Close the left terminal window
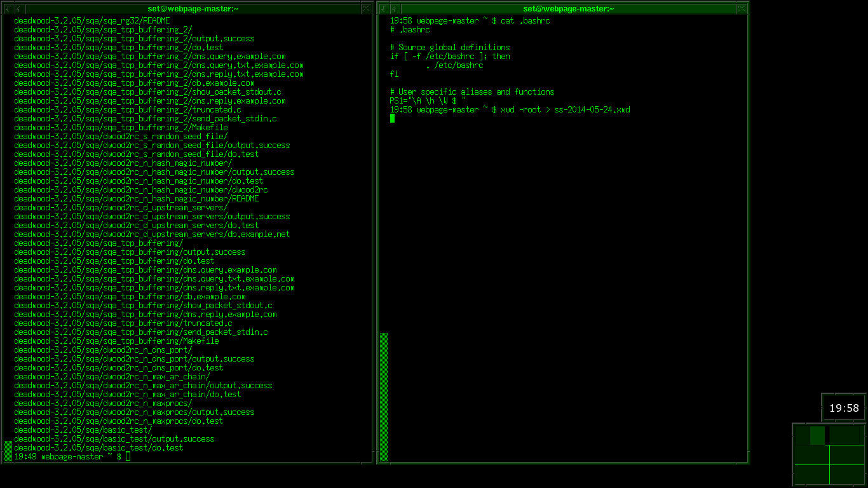The width and height of the screenshot is (868, 488). 366,8
